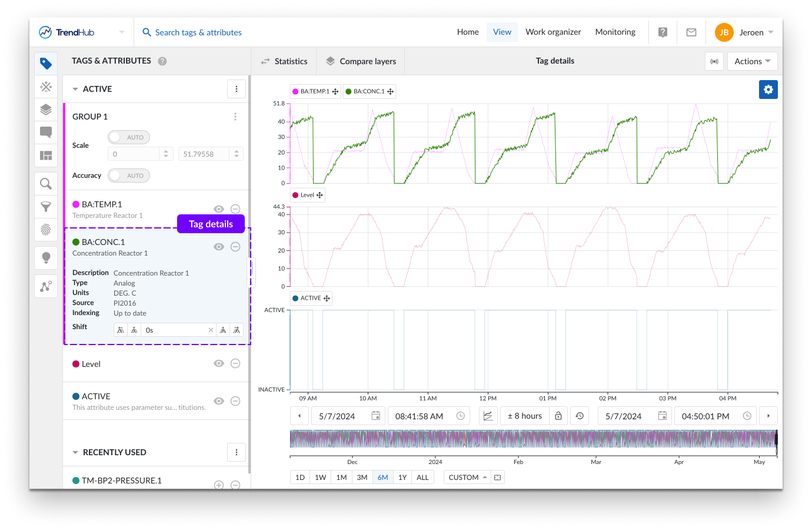Toggle the Accuracy AUTO switch
The width and height of the screenshot is (812, 530).
[129, 175]
